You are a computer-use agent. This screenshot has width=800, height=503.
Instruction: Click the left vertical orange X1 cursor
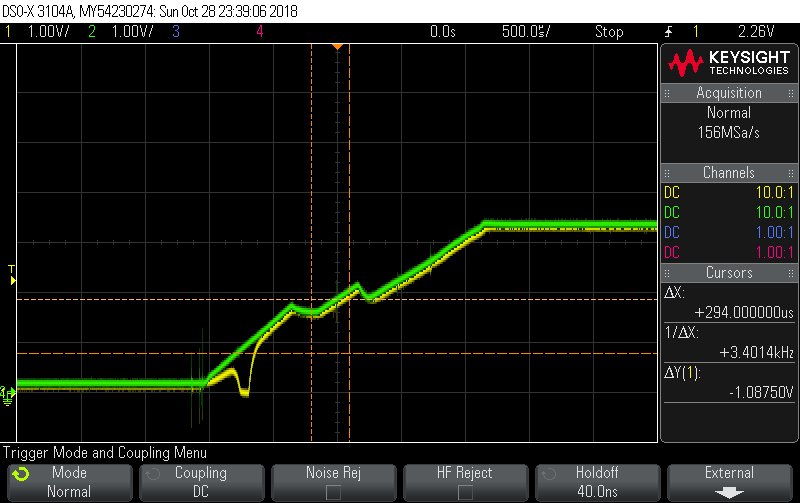click(x=312, y=243)
